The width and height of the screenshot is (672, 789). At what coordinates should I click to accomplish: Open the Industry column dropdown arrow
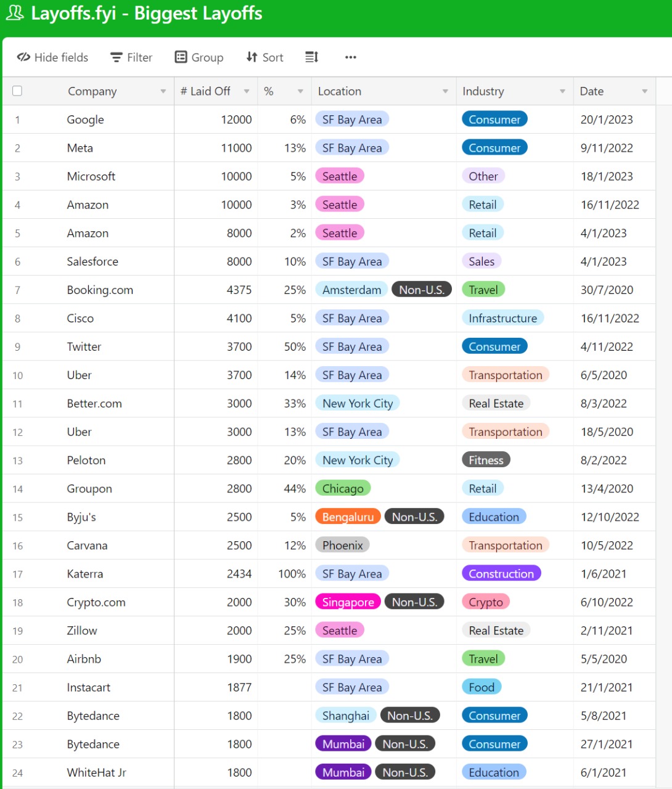click(x=562, y=91)
